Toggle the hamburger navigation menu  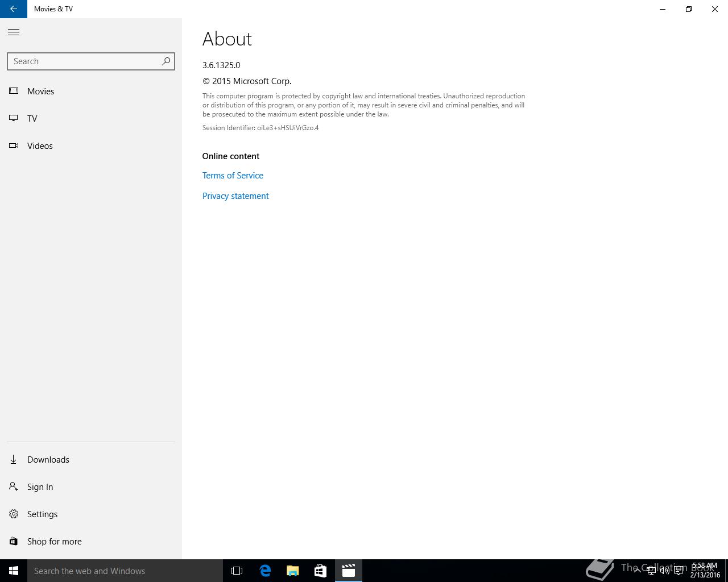click(14, 32)
